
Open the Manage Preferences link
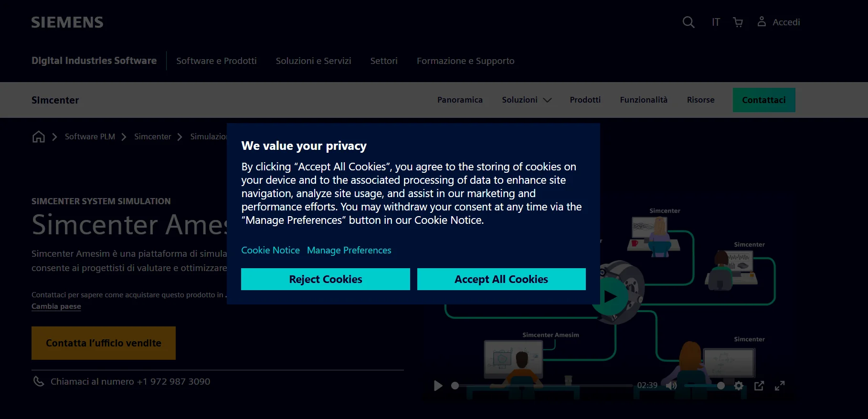click(349, 250)
